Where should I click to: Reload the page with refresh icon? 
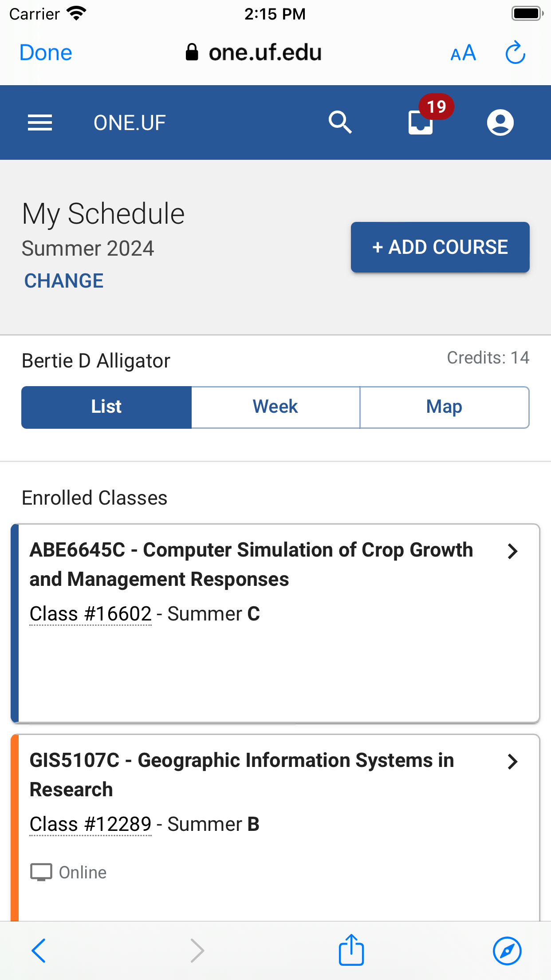coord(516,53)
